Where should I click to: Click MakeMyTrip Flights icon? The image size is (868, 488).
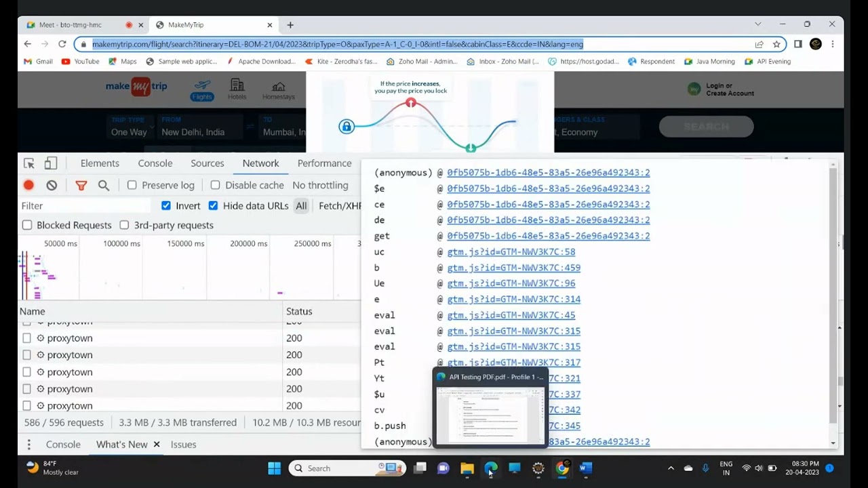click(x=201, y=90)
